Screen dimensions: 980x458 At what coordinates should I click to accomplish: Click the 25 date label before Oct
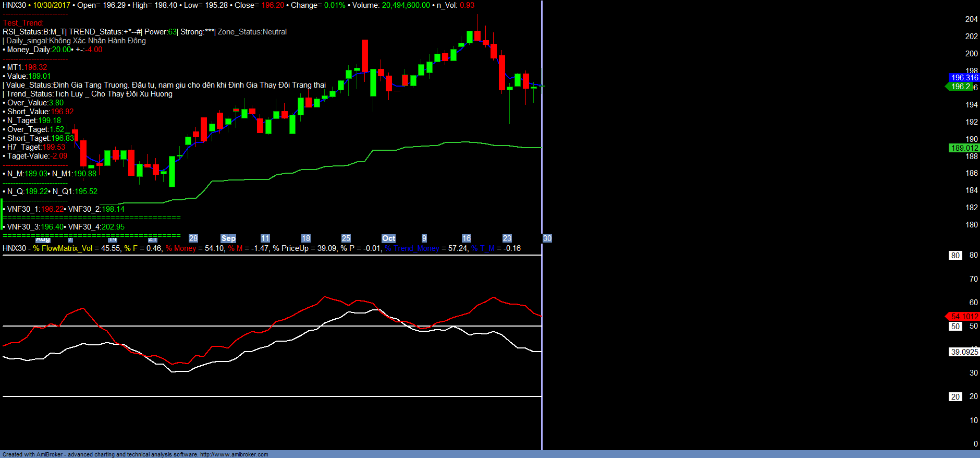click(346, 238)
